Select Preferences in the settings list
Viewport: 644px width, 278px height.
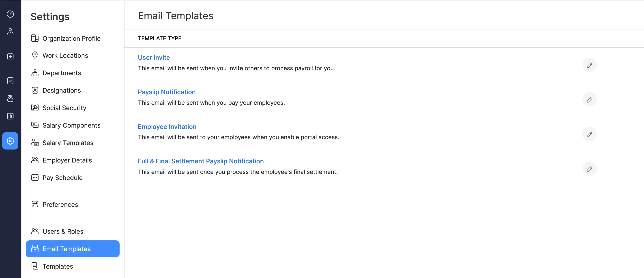[60, 204]
